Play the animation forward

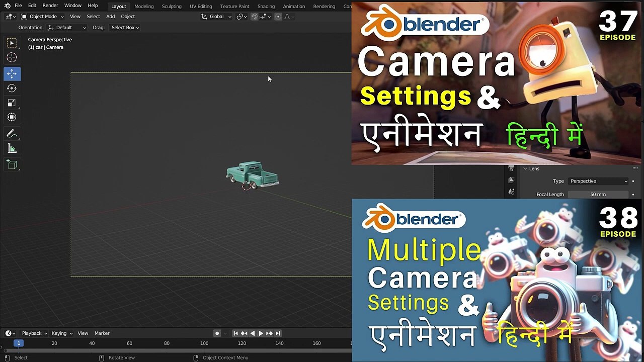261,333
